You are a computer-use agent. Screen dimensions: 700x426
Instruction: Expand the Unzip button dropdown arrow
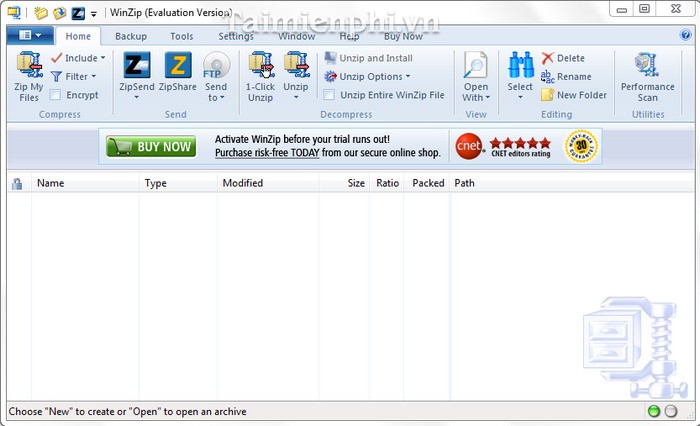click(x=296, y=97)
